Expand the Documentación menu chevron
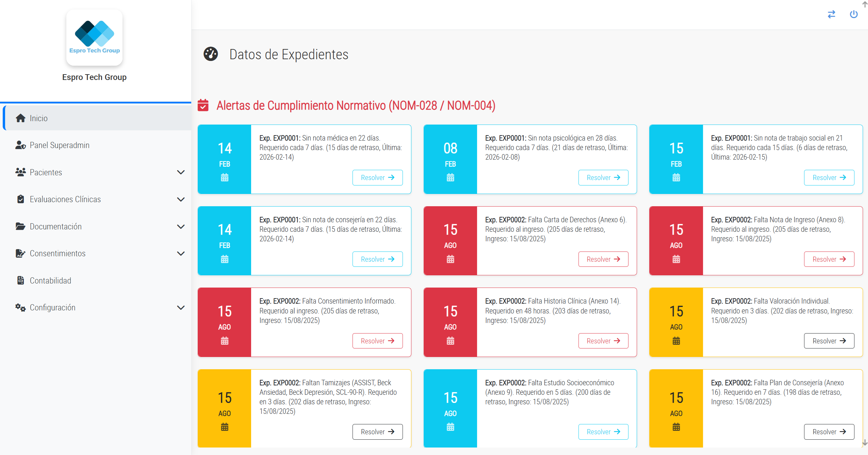Image resolution: width=868 pixels, height=455 pixels. click(181, 227)
